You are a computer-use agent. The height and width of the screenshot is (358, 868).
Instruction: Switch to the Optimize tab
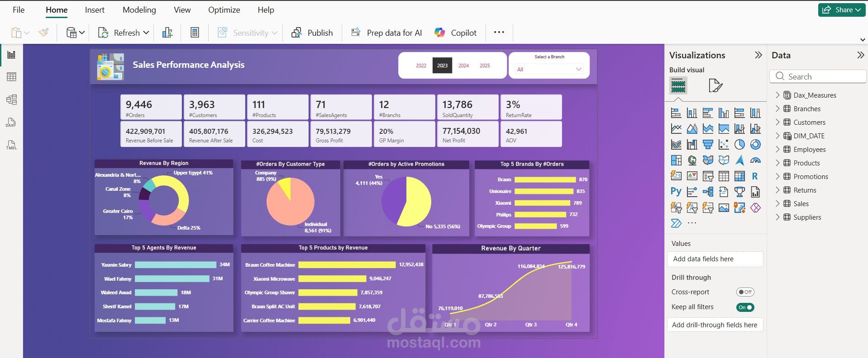[x=224, y=9]
